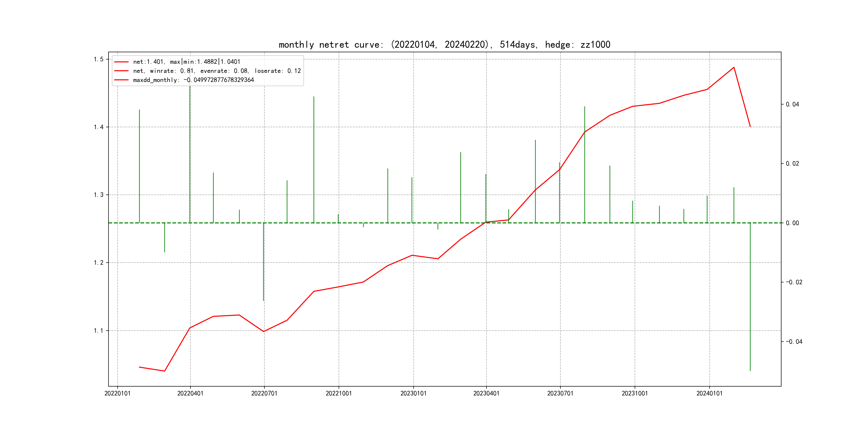Click bottom tip of the deepest negative green bar

click(x=750, y=371)
